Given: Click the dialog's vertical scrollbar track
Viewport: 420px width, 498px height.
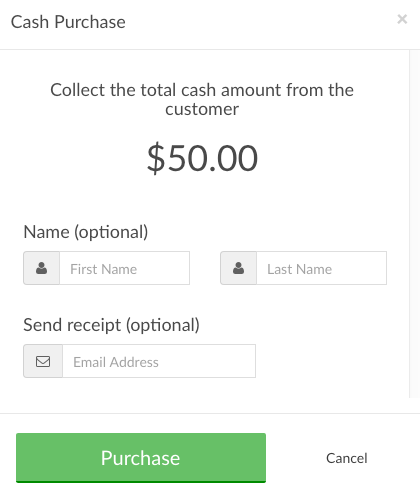Looking at the screenshot, I should 415,223.
